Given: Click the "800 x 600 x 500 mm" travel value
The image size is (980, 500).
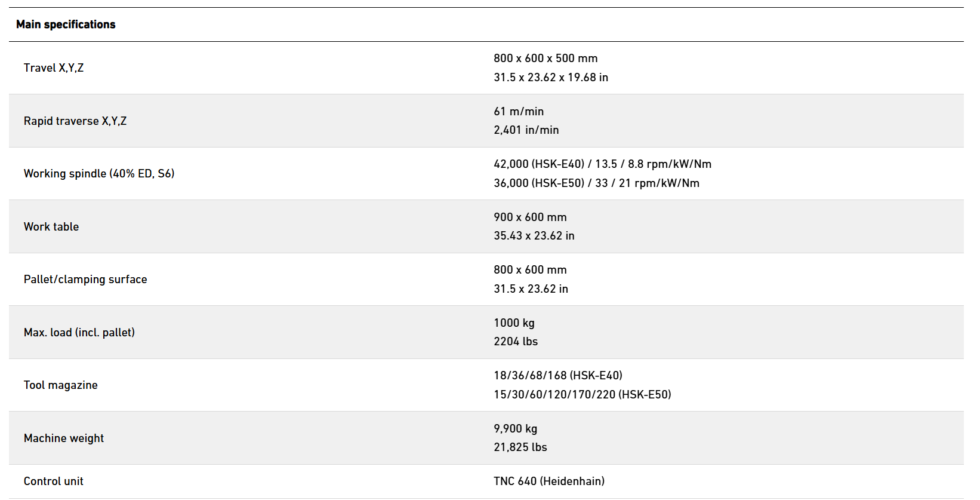Looking at the screenshot, I should (546, 59).
